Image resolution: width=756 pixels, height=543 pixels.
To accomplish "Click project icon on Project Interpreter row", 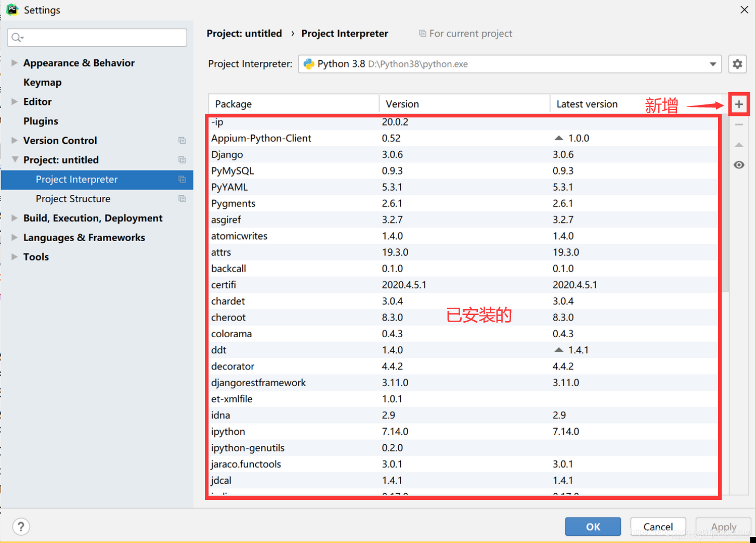I will [x=182, y=179].
